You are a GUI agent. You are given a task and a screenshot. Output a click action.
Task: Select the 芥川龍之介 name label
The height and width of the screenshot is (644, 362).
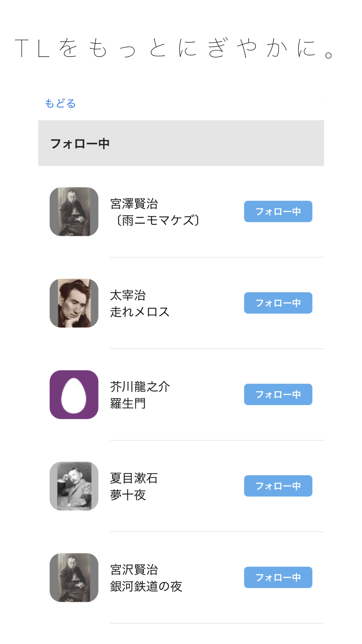pos(140,387)
